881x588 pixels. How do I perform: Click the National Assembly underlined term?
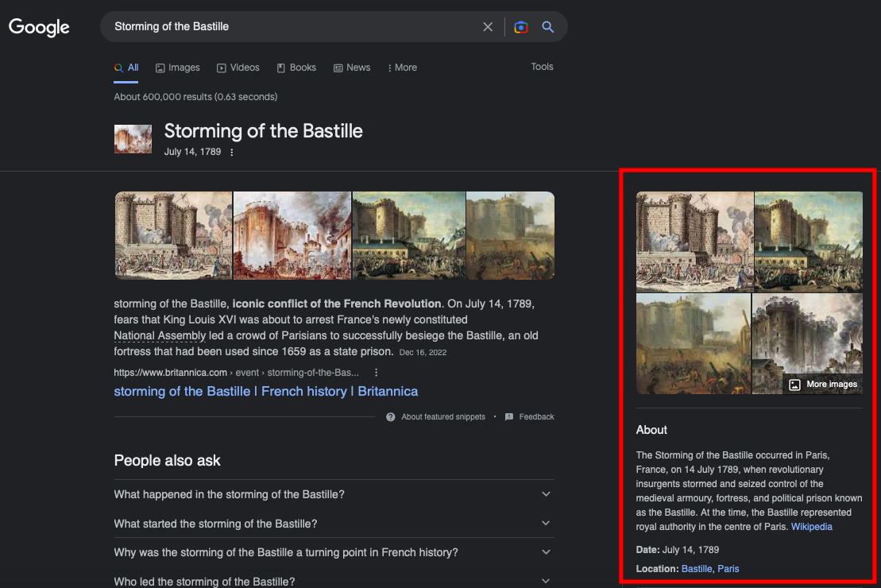[x=160, y=335]
